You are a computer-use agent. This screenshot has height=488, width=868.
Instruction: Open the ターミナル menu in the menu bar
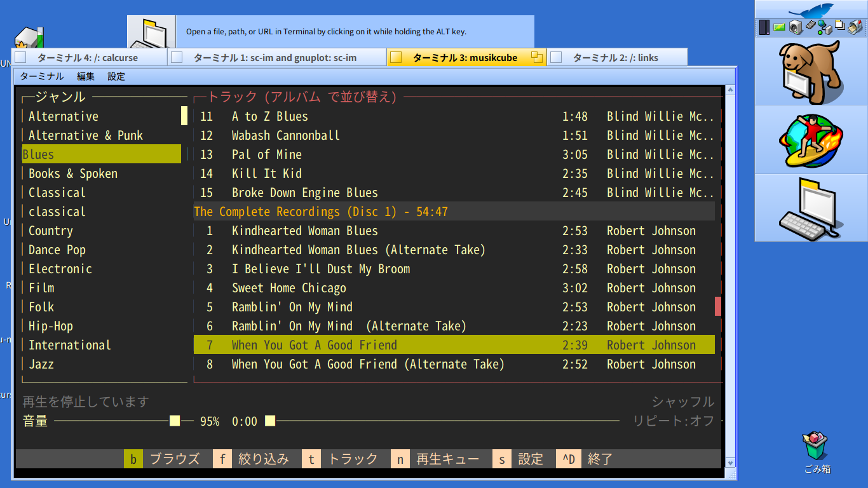42,76
